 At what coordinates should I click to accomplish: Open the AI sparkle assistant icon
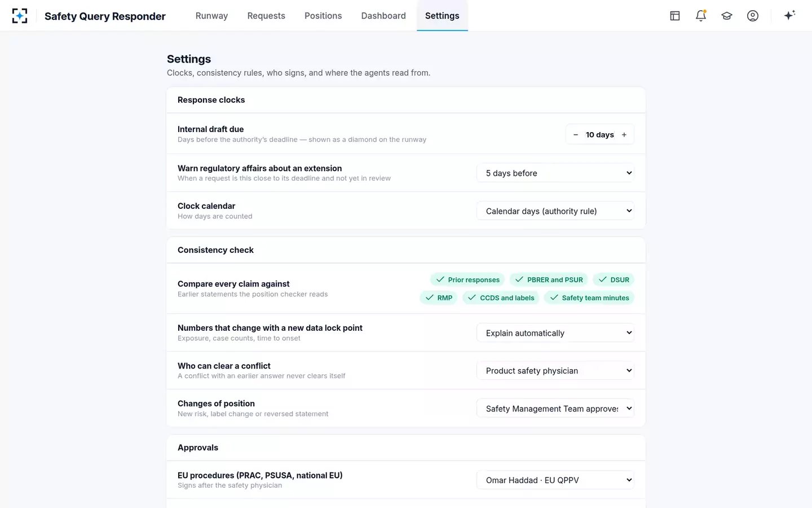click(x=789, y=15)
